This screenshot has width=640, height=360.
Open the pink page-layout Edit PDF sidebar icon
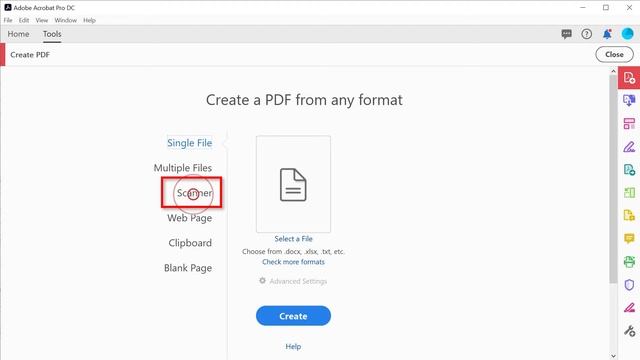coord(629,124)
